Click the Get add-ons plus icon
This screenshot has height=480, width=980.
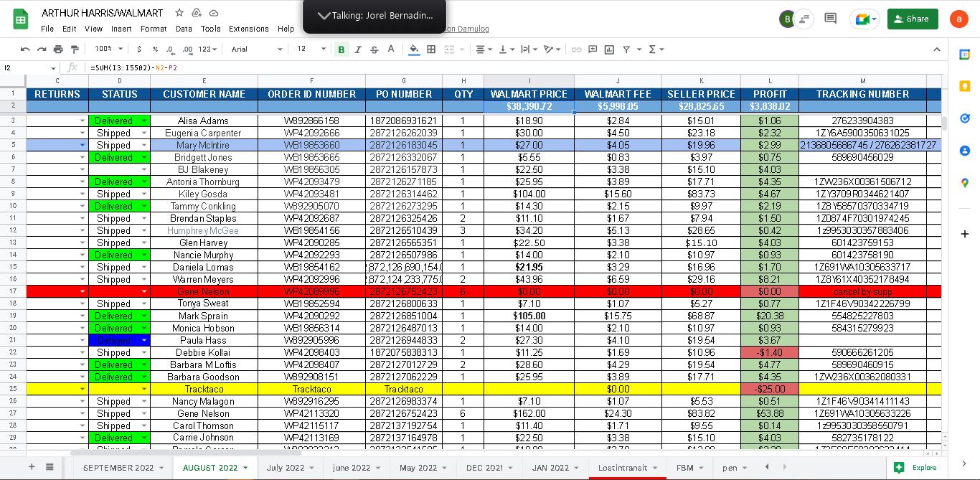pos(964,234)
